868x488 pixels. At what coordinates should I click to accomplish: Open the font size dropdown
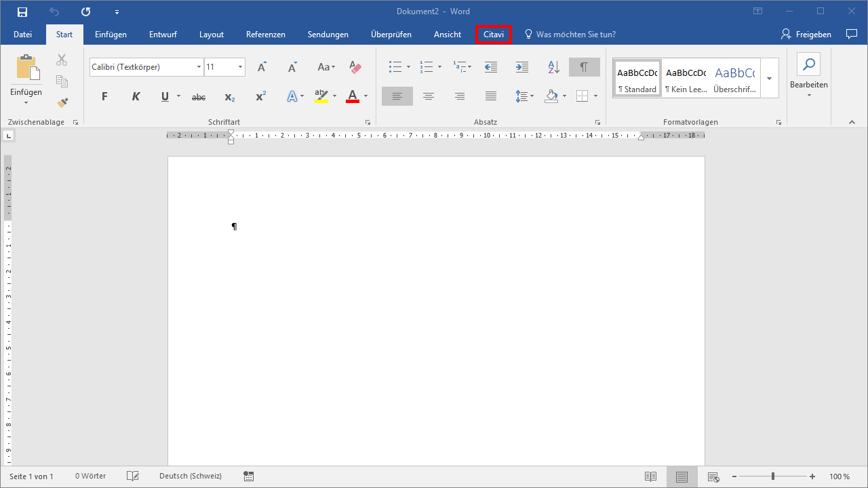240,67
